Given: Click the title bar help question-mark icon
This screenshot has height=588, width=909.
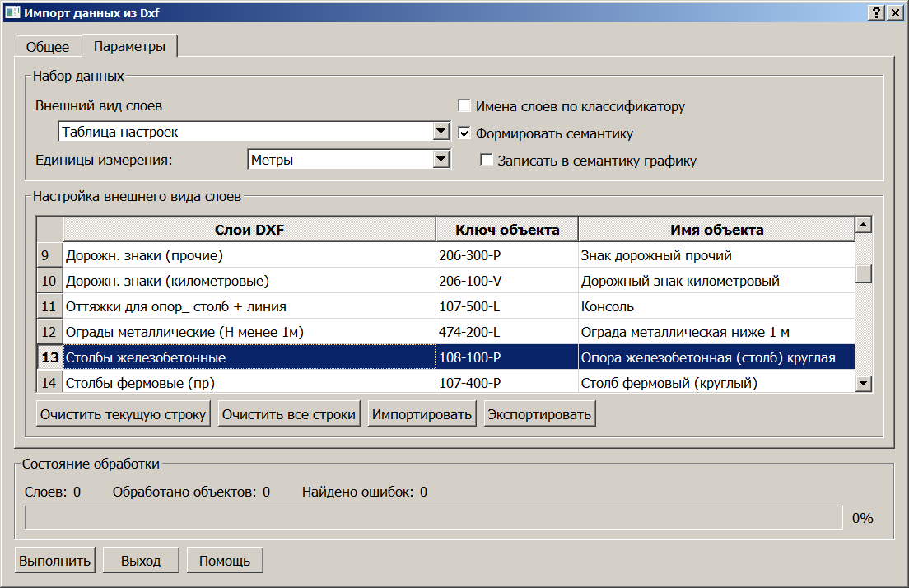Looking at the screenshot, I should tap(876, 12).
